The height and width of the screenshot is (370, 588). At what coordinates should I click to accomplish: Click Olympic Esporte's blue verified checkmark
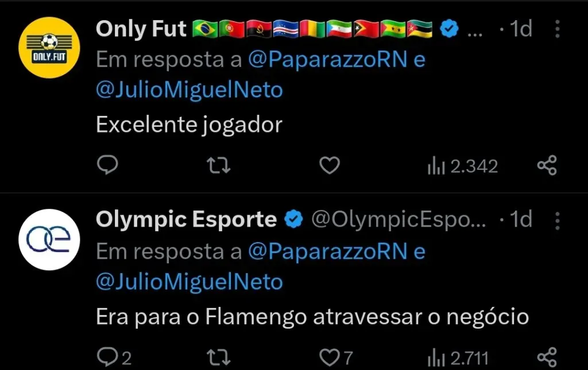(x=293, y=219)
